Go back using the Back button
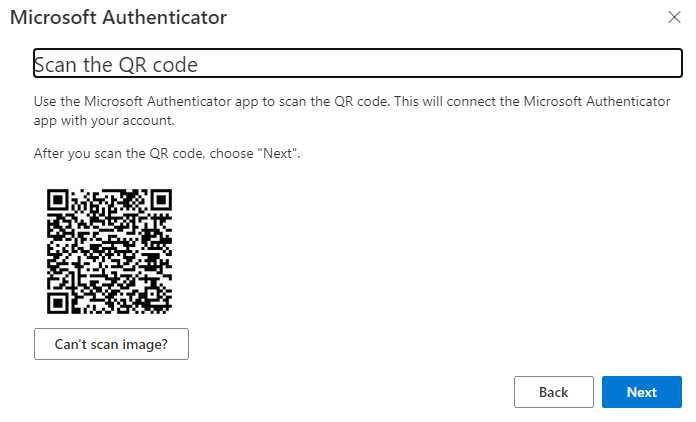 [x=553, y=392]
